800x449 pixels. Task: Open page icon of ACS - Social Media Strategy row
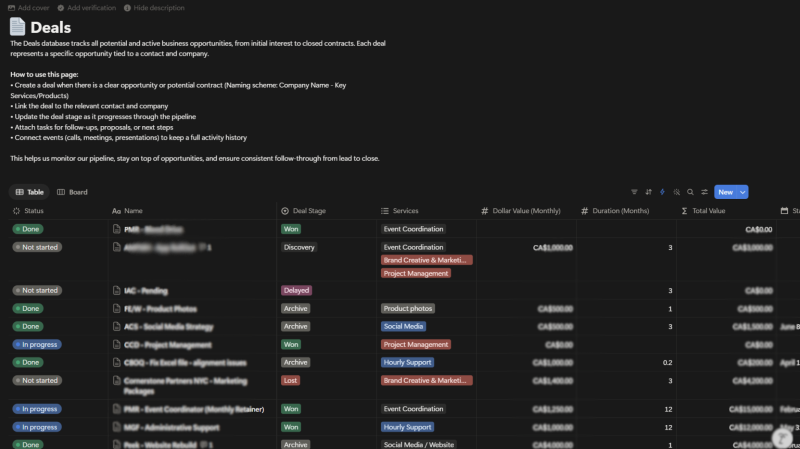pos(117,327)
